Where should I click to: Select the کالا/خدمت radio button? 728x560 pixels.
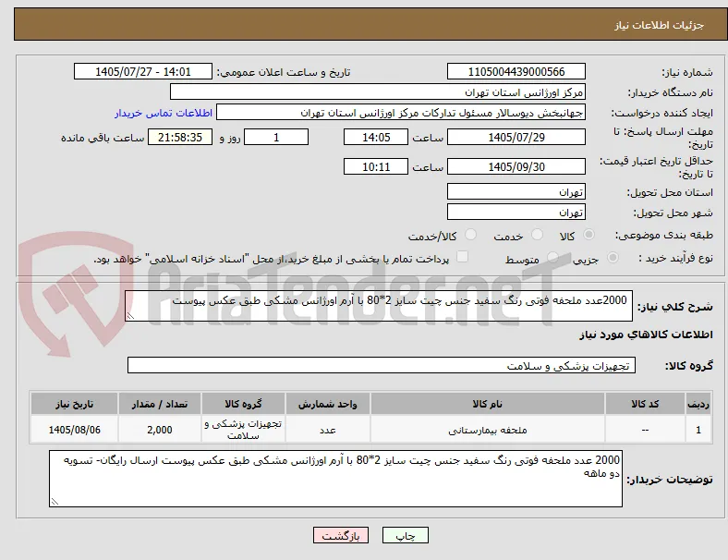tap(471, 235)
